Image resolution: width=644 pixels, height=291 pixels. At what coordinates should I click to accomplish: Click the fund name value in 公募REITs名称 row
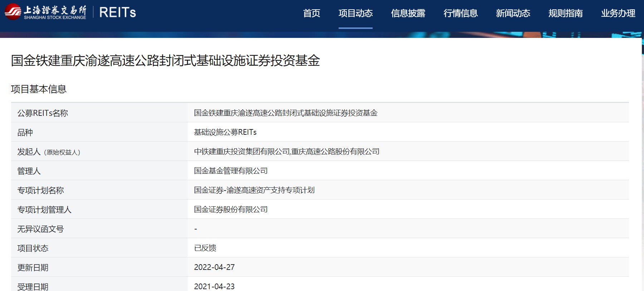285,113
